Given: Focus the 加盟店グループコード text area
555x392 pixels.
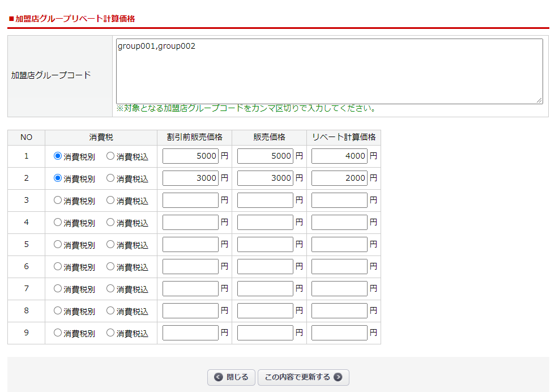Looking at the screenshot, I should (x=329, y=71).
